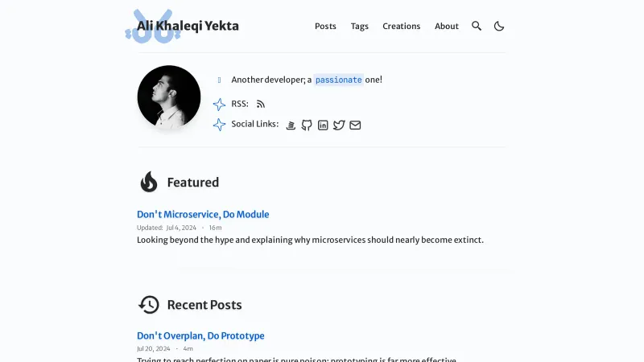This screenshot has height=362, width=644.
Task: Open the Stack Overflow social link icon
Action: pos(291,125)
